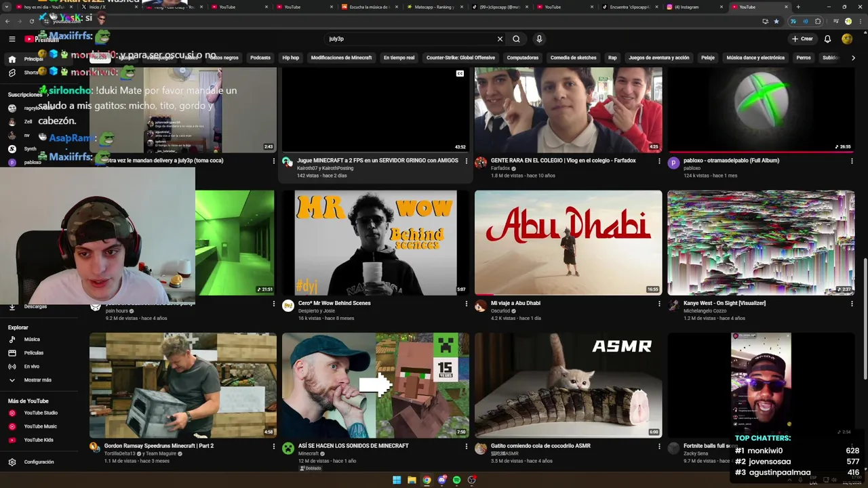Play the GENTE RARA EN EL COLEGIO thumbnail

tap(568, 110)
